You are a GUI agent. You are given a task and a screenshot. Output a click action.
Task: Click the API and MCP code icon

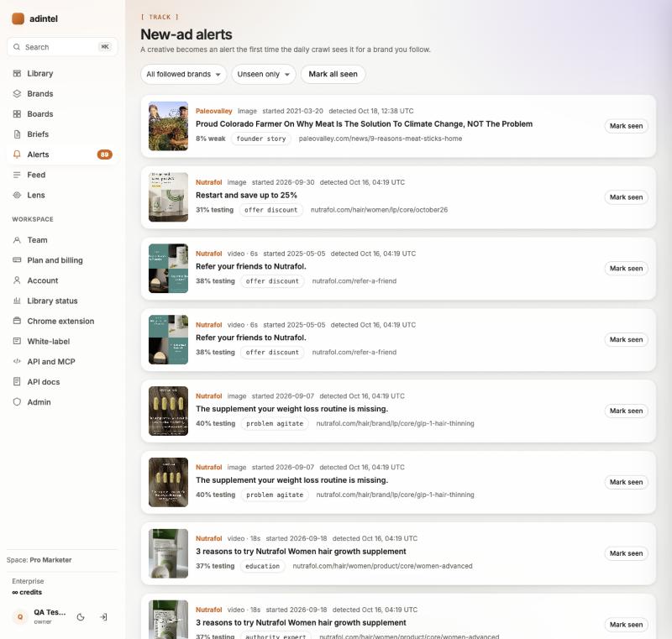click(17, 361)
